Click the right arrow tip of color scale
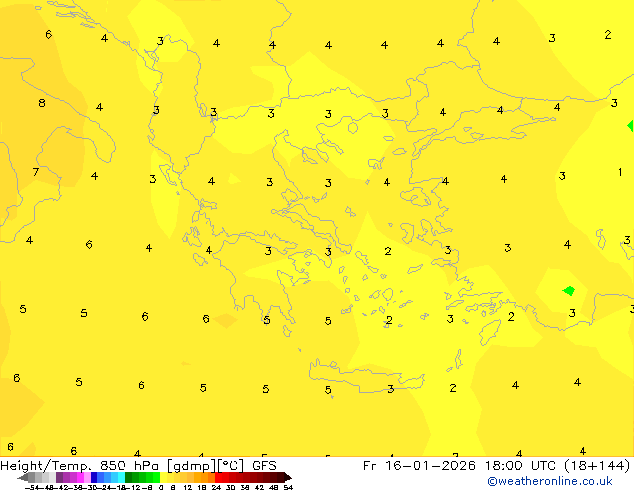 (x=287, y=478)
